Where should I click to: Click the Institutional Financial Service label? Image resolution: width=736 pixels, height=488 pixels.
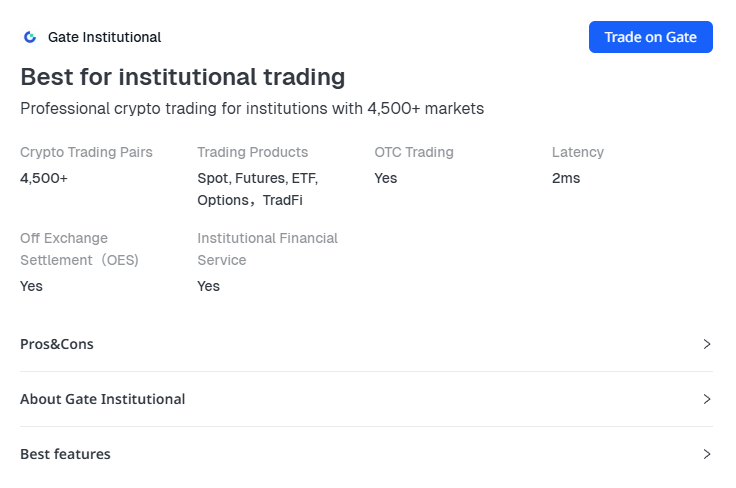click(x=267, y=249)
